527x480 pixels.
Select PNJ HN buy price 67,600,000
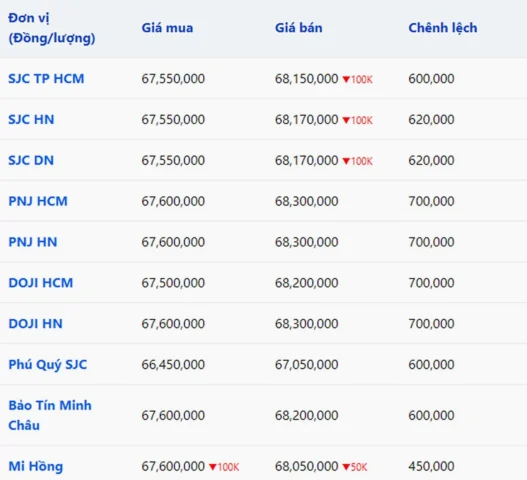173,242
